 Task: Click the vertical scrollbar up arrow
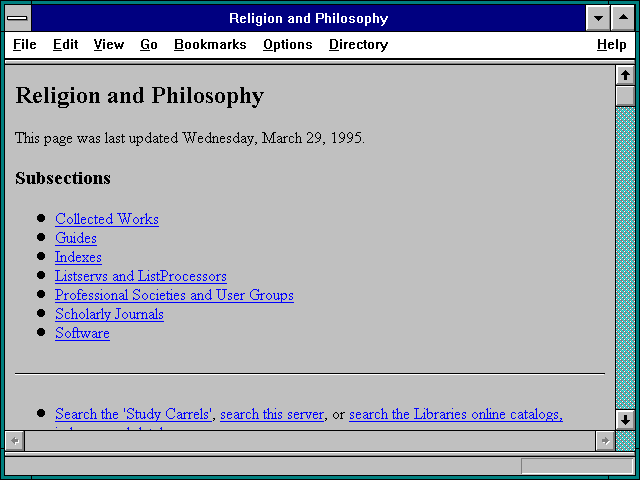pos(625,76)
